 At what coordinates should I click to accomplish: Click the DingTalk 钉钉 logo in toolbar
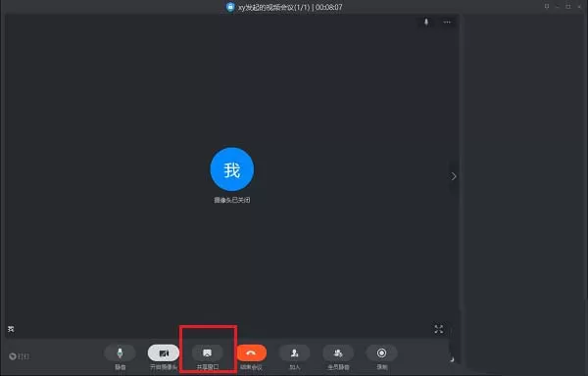pyautogui.click(x=19, y=356)
